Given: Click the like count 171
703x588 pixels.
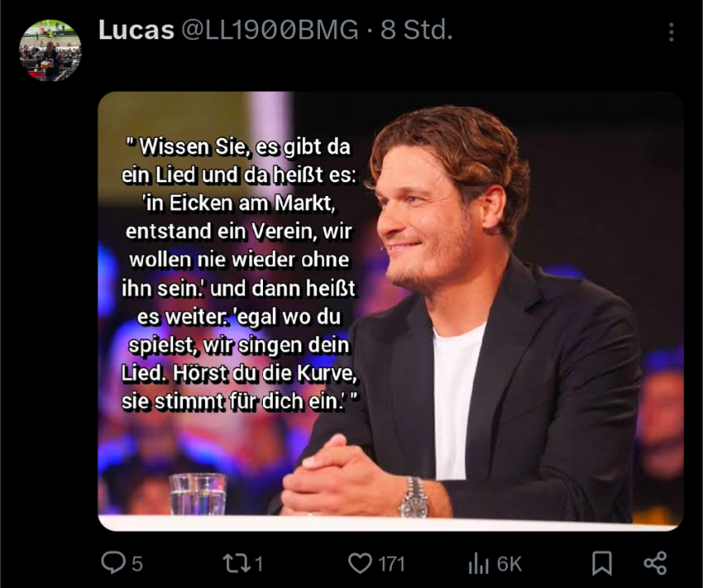Looking at the screenshot, I should pos(391,564).
